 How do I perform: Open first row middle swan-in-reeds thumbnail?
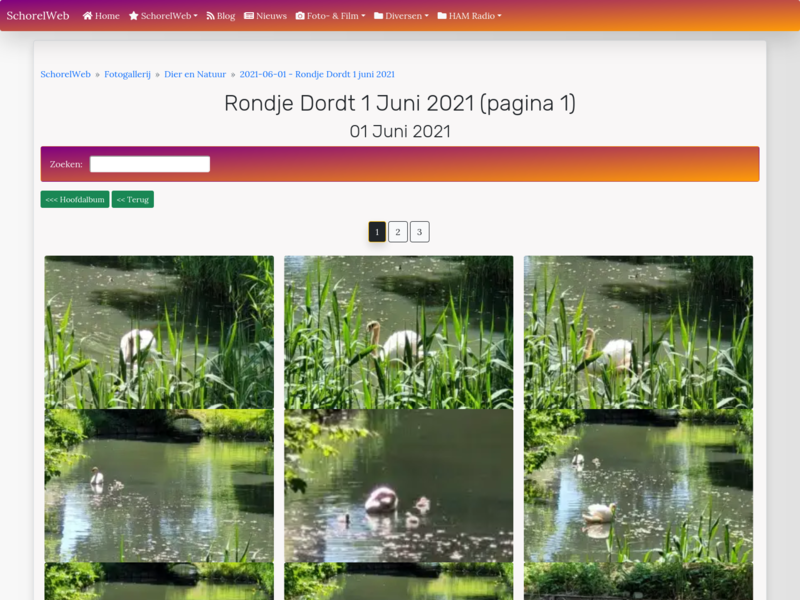pos(398,332)
